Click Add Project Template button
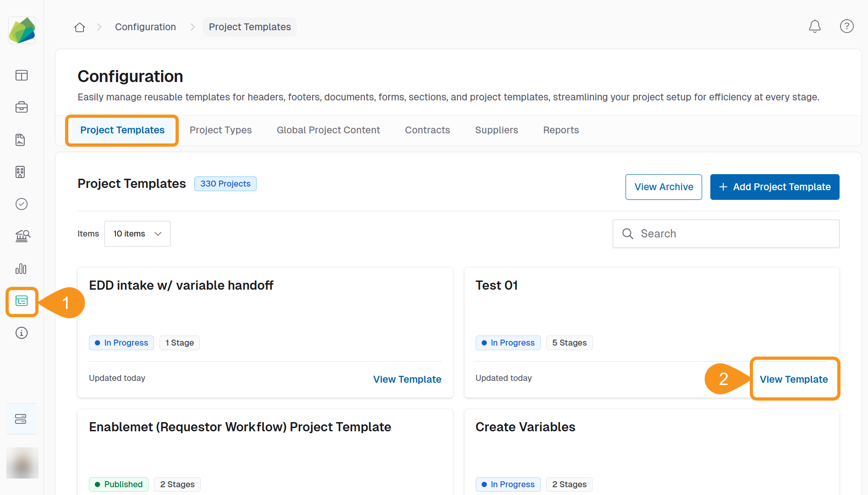This screenshot has width=868, height=495. (x=775, y=187)
